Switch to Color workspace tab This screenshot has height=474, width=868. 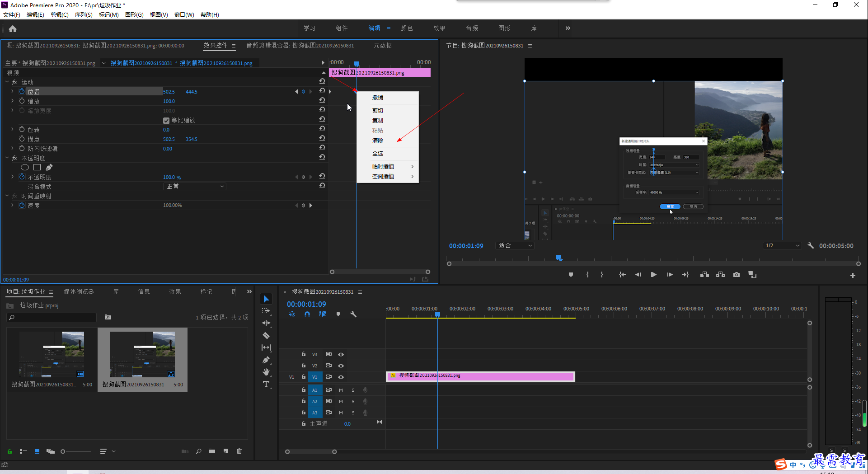(x=407, y=28)
